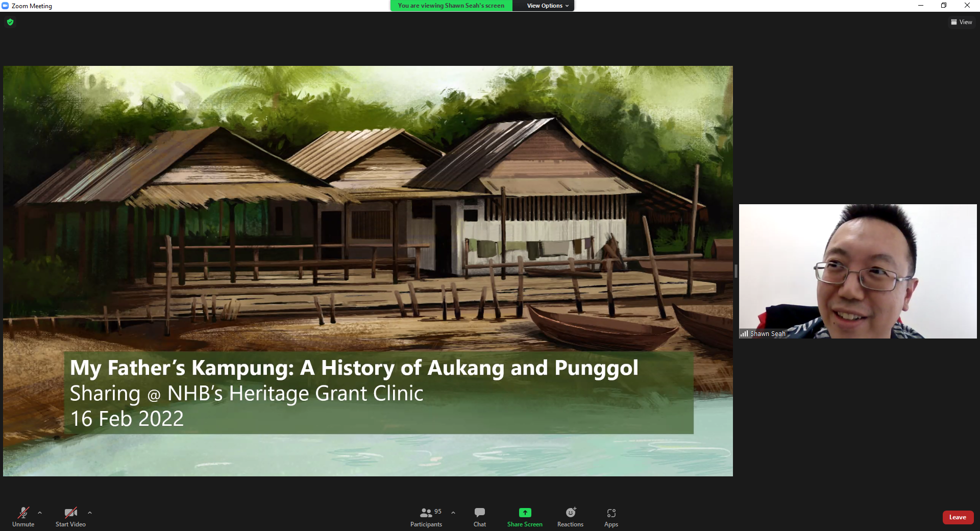Open the Apps icon in the toolbar
This screenshot has height=531, width=980.
click(610, 513)
